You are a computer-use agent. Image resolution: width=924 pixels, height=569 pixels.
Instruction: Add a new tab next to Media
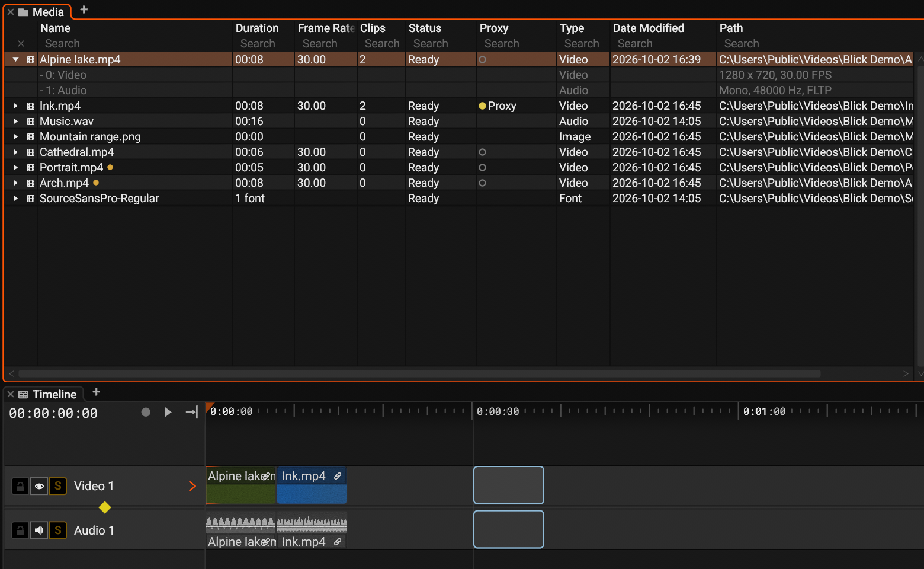pos(84,9)
